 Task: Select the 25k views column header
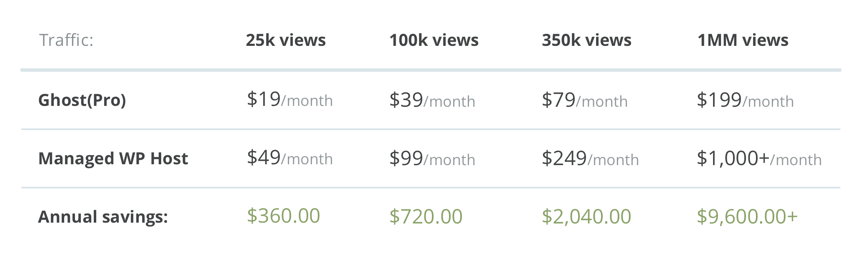(x=286, y=40)
